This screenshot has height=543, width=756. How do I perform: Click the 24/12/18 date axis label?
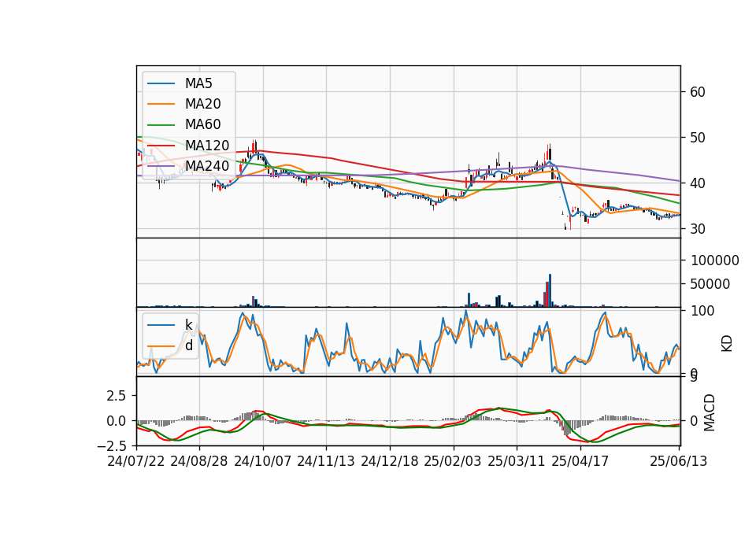click(x=390, y=462)
